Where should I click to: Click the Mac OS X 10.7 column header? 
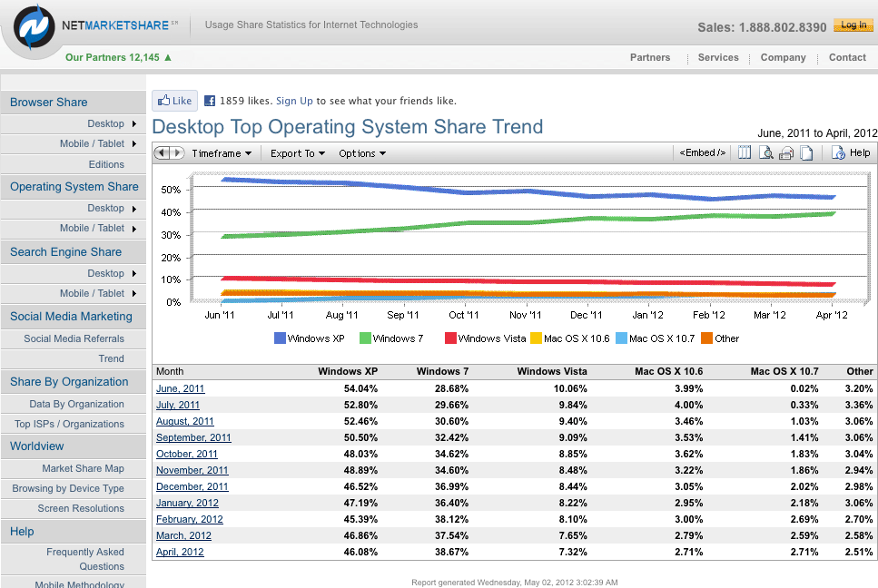click(x=784, y=371)
